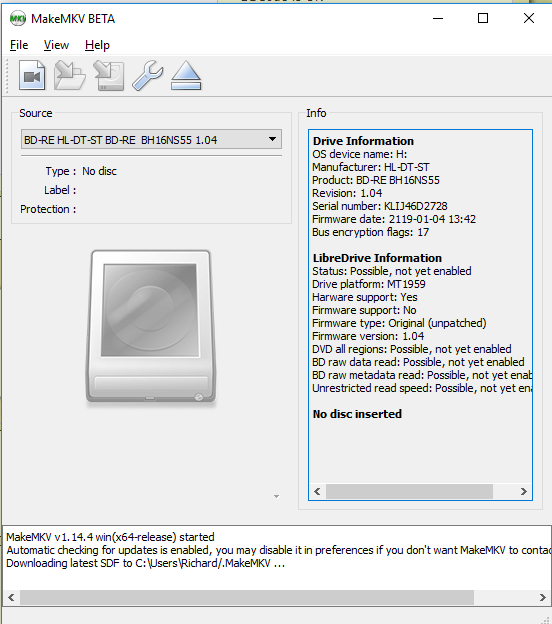Click the Info panel horizontal scrollbar thumb
This screenshot has width=552, height=624.
coord(409,491)
